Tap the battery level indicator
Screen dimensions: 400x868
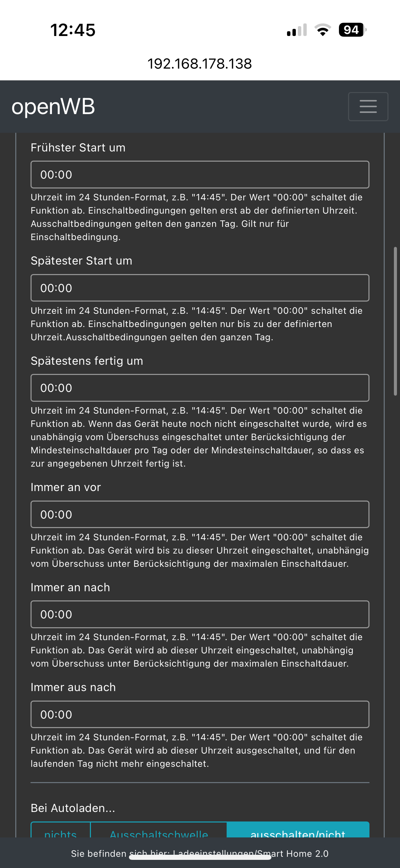click(x=352, y=30)
